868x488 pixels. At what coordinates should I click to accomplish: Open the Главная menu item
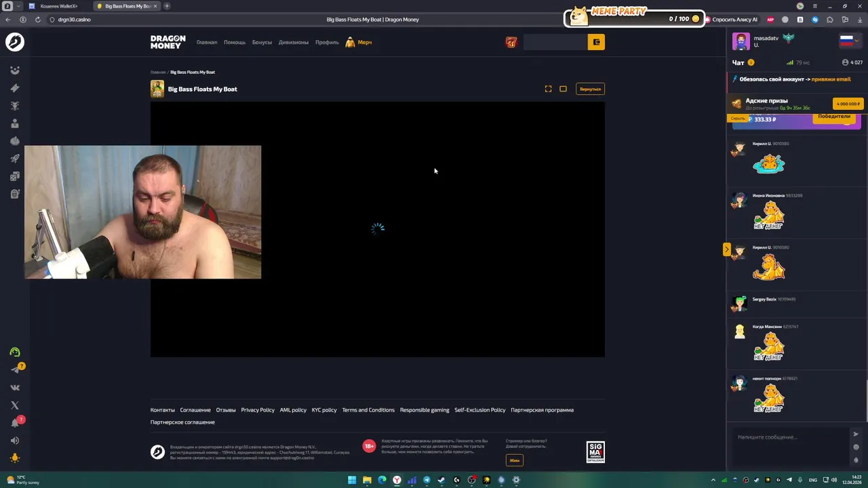(x=207, y=42)
